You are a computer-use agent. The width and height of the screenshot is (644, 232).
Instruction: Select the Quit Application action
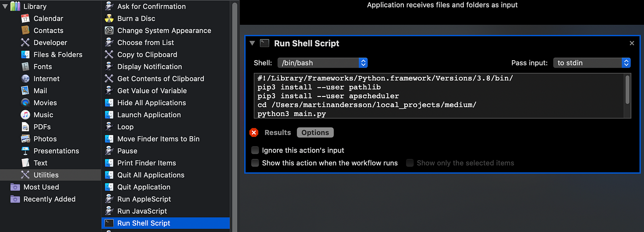[x=144, y=187]
